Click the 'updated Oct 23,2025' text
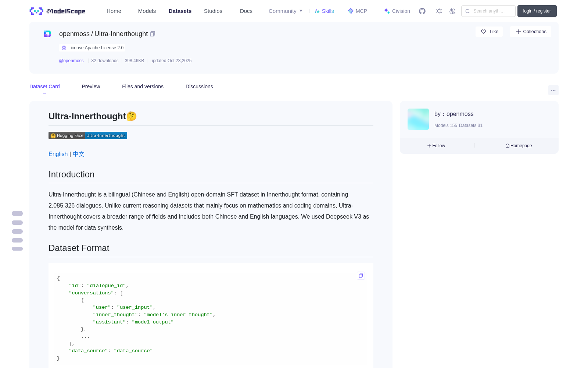Image resolution: width=588 pixels, height=368 pixels. [x=171, y=61]
